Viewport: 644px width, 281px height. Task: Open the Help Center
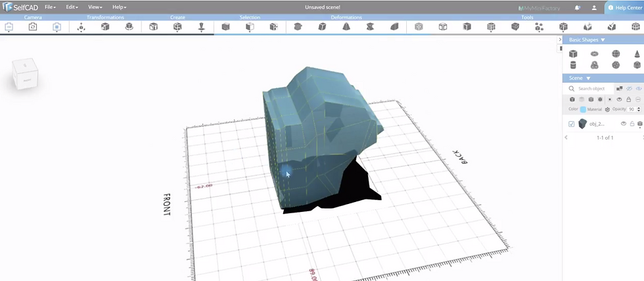coord(624,8)
